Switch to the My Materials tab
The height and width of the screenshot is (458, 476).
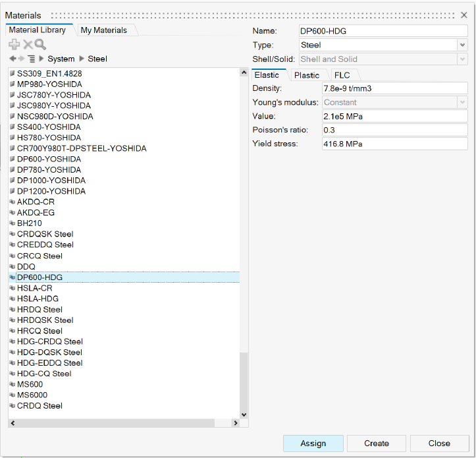point(104,30)
